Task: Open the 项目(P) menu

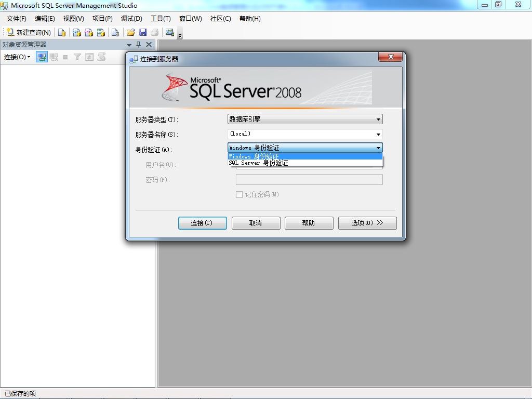Action: (x=102, y=19)
